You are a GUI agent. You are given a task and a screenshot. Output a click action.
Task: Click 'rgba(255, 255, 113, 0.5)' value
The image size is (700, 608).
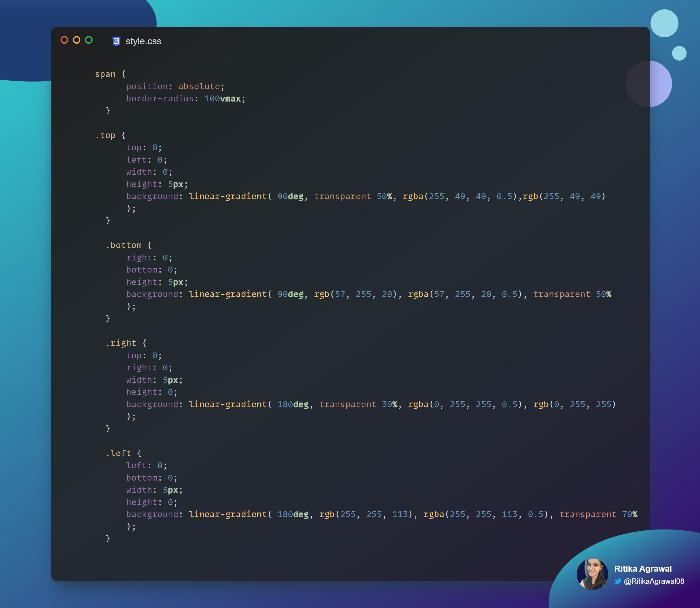[486, 514]
